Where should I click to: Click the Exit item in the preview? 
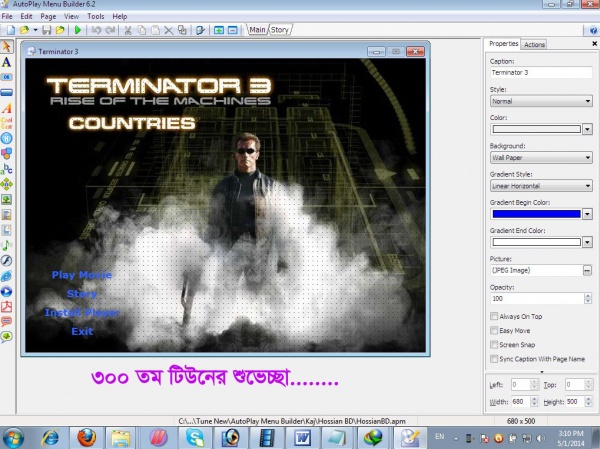[x=82, y=331]
